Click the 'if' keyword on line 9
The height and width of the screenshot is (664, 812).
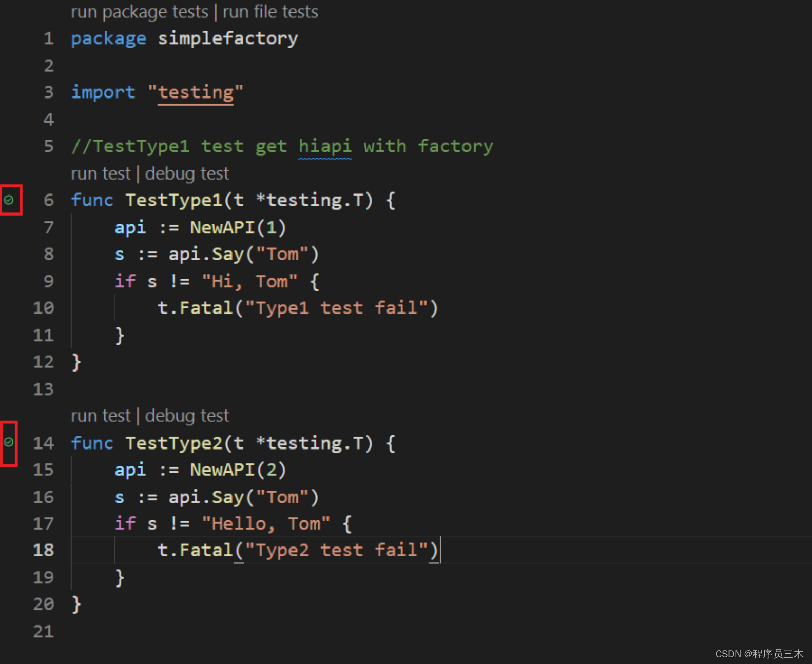125,281
